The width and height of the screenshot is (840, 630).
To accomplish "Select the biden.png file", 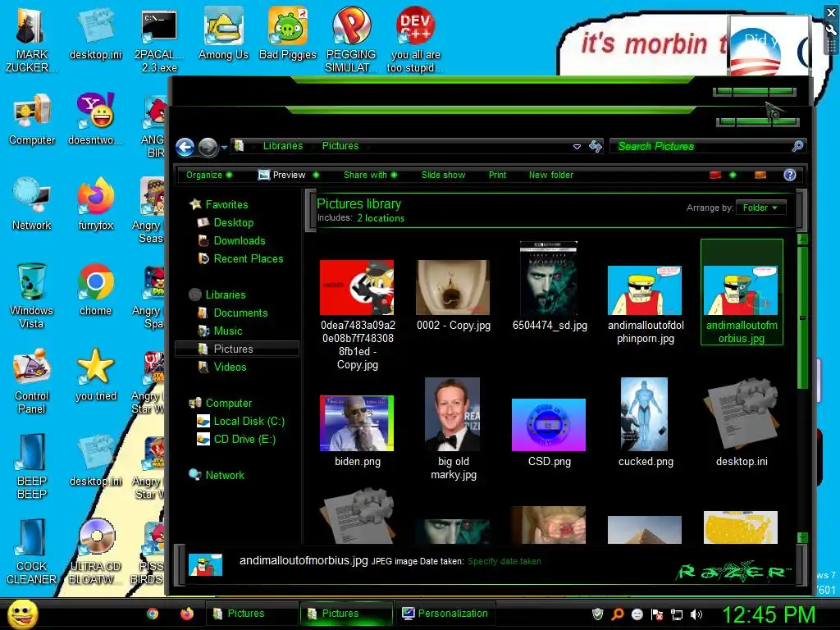I will [357, 431].
